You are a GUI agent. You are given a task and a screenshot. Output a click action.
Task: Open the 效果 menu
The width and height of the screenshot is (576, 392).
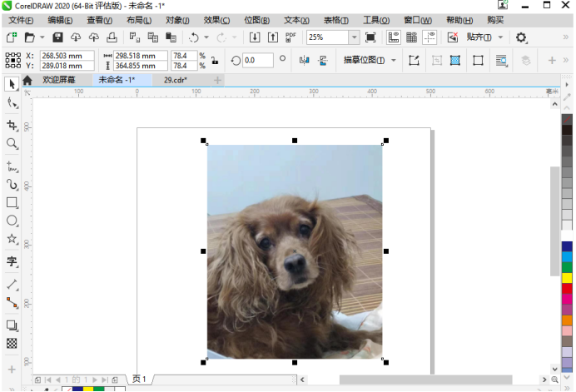[x=217, y=19]
